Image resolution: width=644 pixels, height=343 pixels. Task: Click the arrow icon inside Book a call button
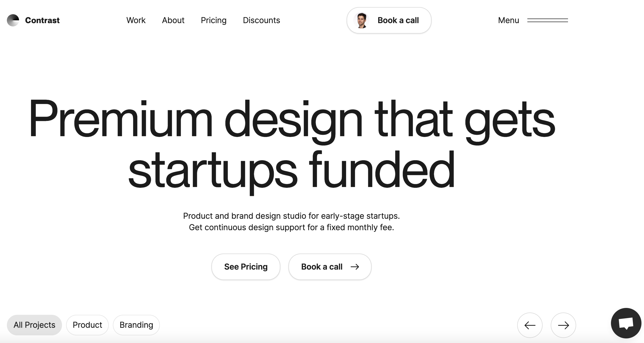(355, 267)
